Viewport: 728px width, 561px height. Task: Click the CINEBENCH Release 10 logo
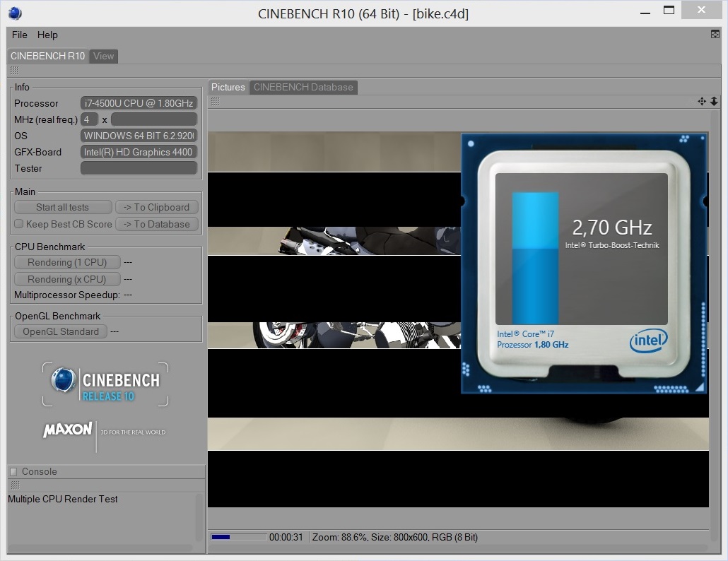click(105, 384)
